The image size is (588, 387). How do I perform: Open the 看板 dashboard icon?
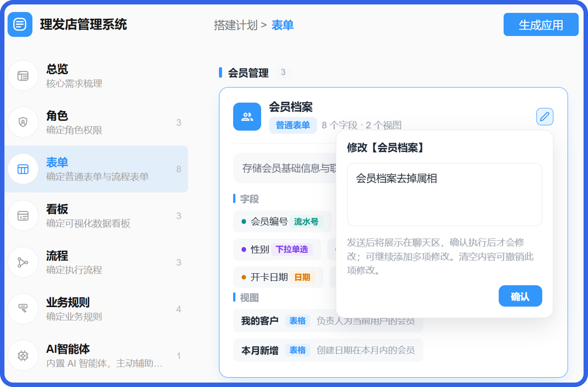point(23,215)
